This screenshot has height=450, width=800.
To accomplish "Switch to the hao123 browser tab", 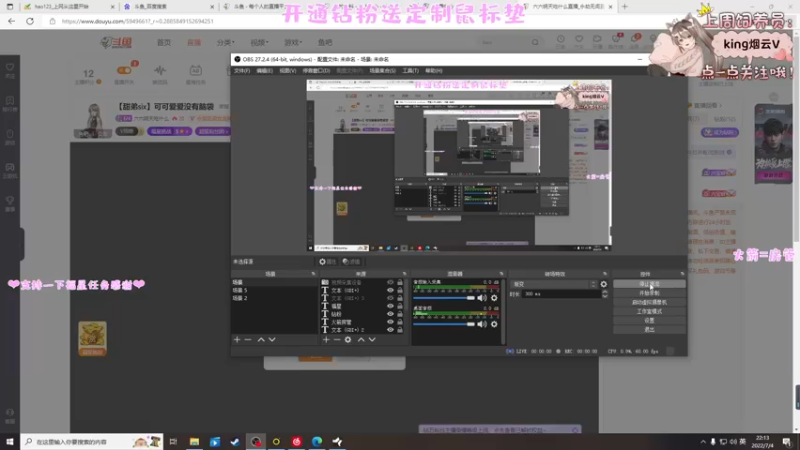I will [68, 7].
